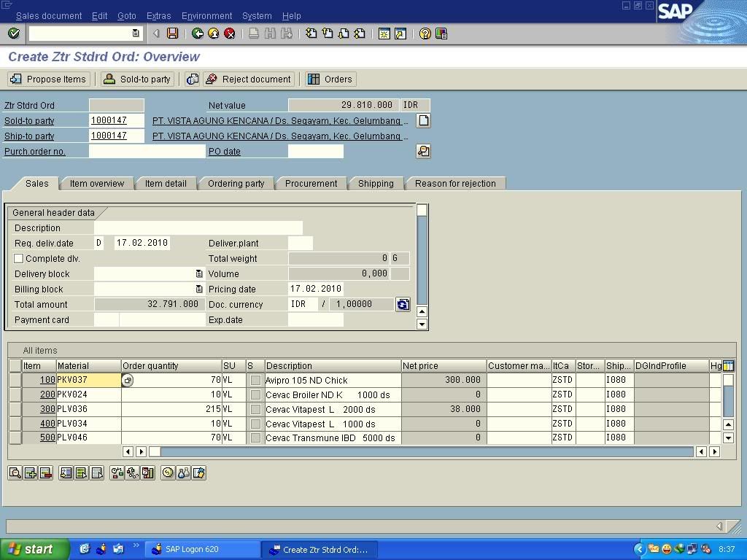The height and width of the screenshot is (560, 747).
Task: Click the green Enter checkmark icon
Action: coord(13,34)
